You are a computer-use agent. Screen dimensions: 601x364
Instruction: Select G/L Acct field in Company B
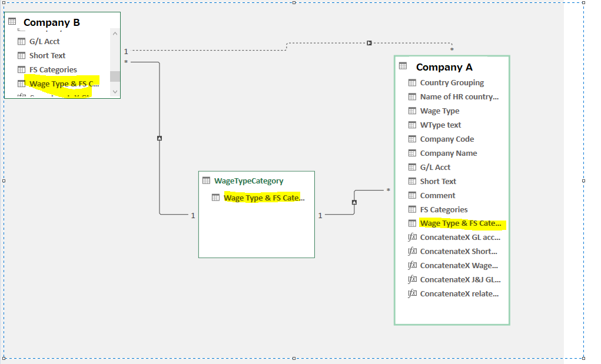45,41
